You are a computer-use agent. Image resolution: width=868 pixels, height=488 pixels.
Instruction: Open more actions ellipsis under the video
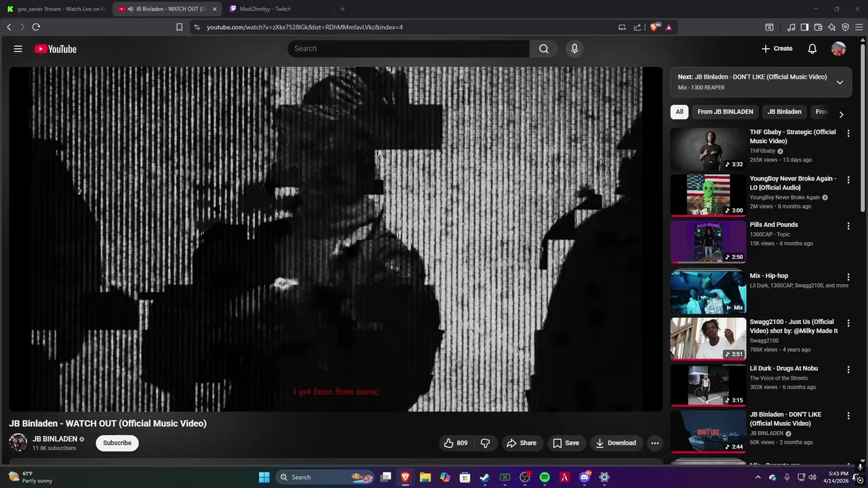point(655,443)
